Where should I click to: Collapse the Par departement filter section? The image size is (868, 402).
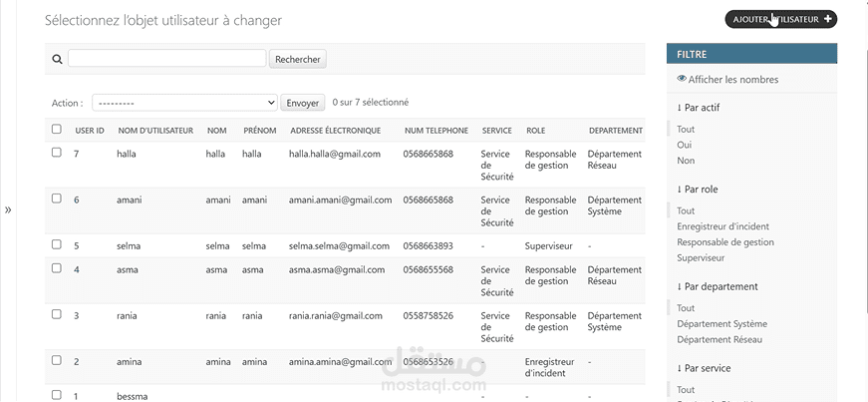pos(717,287)
